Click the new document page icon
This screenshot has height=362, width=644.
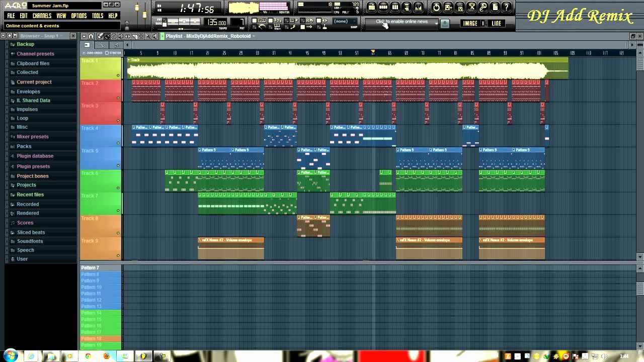point(495,7)
